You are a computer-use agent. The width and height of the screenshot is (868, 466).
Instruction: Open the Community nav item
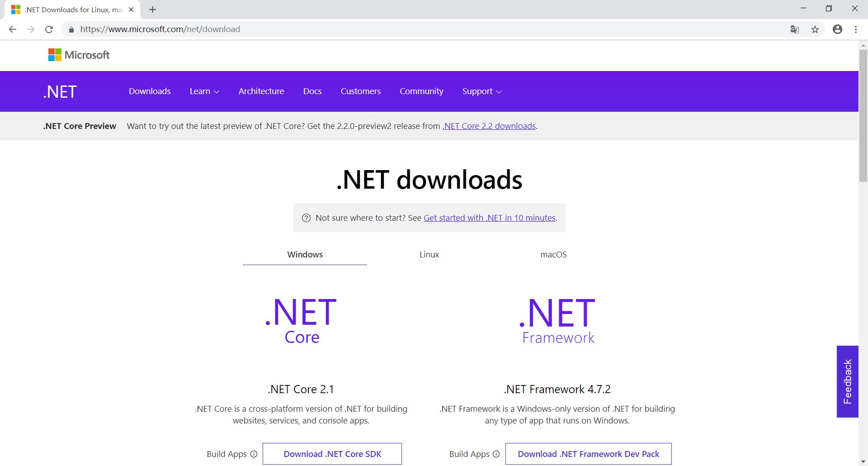(421, 91)
